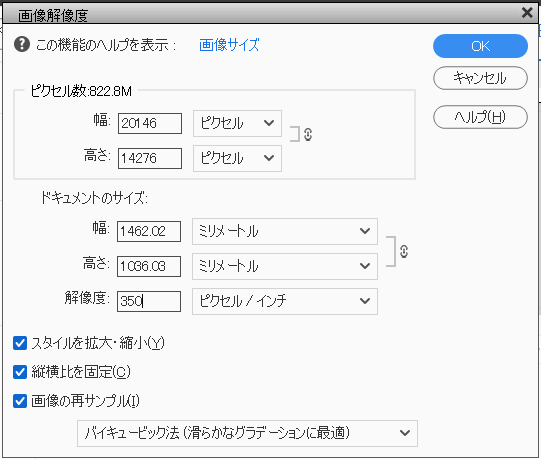Open バイキュービック法 resampling method dropdown
541x459 pixels.
(x=247, y=433)
